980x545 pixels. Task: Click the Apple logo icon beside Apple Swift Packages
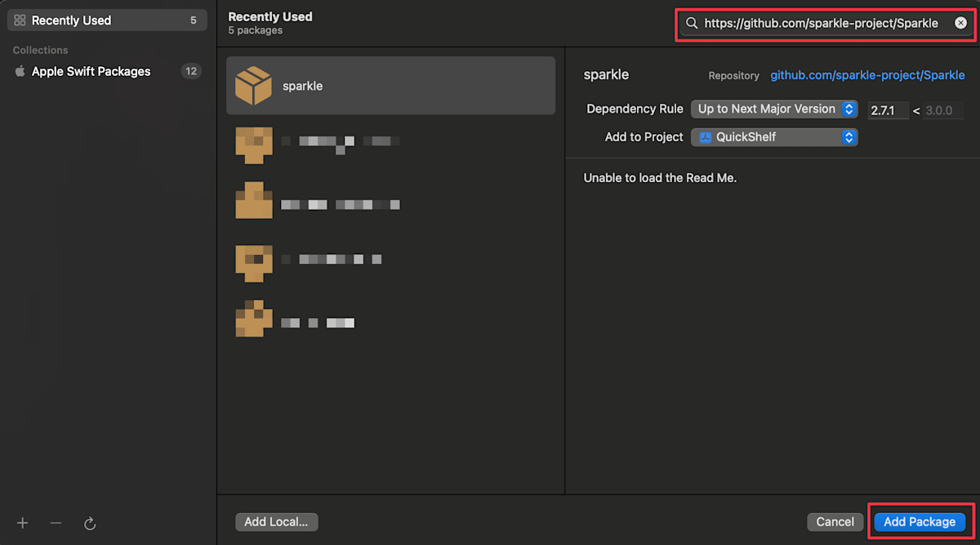click(x=20, y=71)
